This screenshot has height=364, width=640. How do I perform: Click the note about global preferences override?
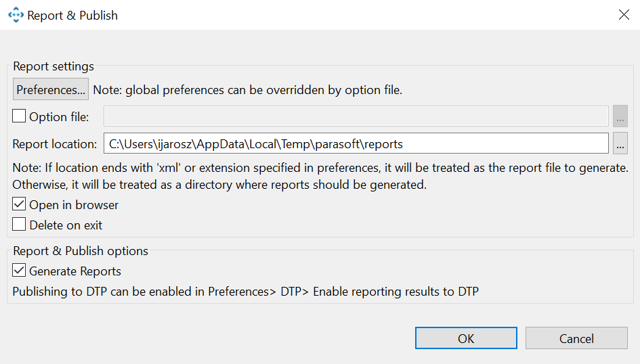click(248, 90)
